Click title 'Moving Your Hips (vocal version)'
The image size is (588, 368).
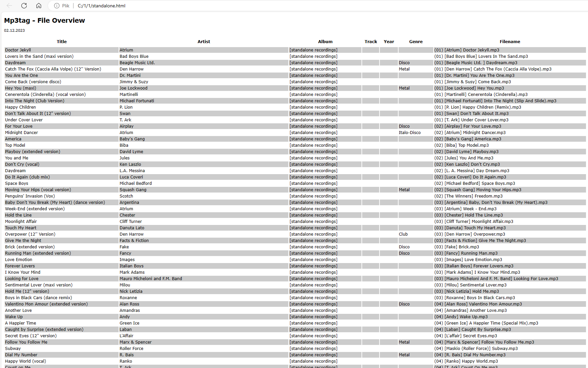pos(38,190)
